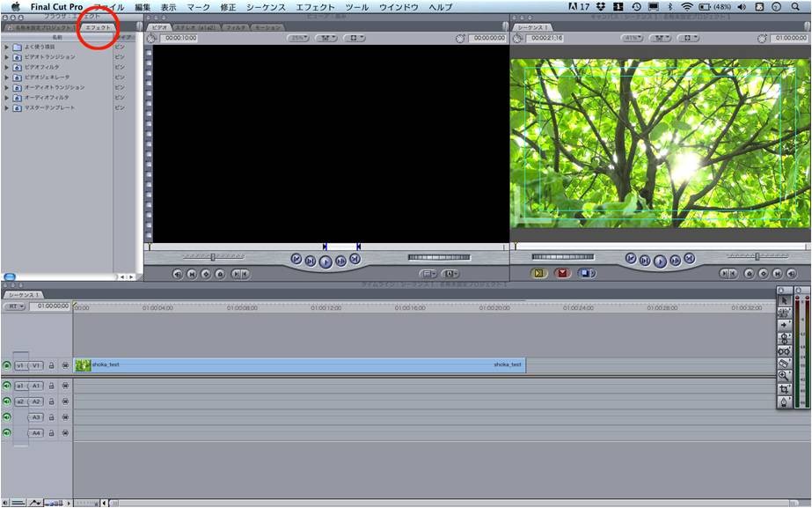Click the Canvas shuttle control slider

757,256
